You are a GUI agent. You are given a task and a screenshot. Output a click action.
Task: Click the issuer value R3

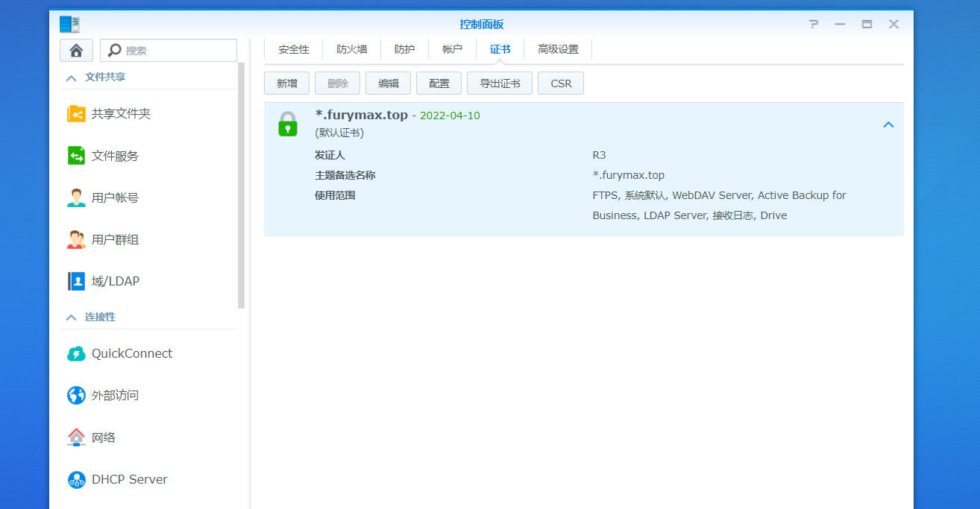click(x=600, y=155)
